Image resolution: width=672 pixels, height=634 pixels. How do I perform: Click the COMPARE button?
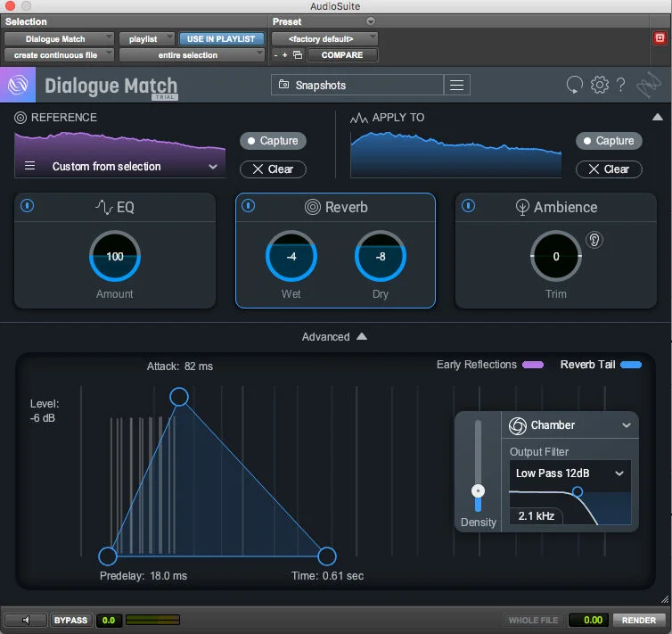pyautogui.click(x=342, y=55)
